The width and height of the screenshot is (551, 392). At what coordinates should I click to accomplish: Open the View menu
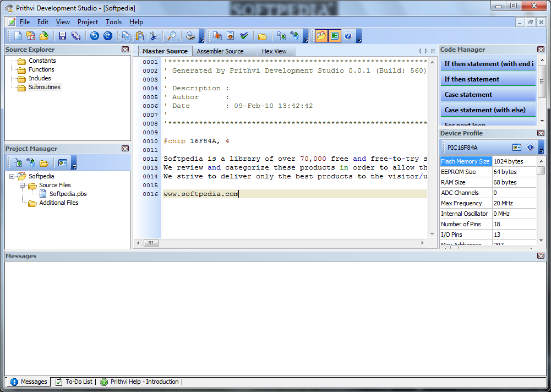[x=63, y=22]
